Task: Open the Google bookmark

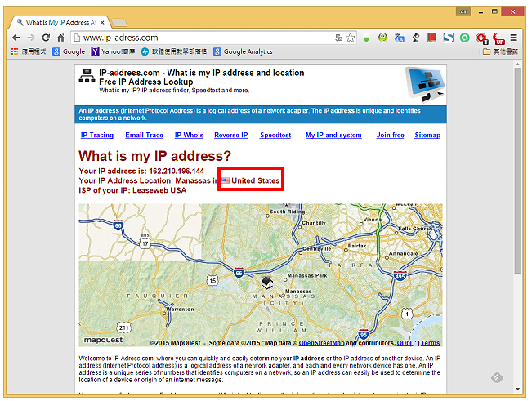Action: click(x=69, y=51)
